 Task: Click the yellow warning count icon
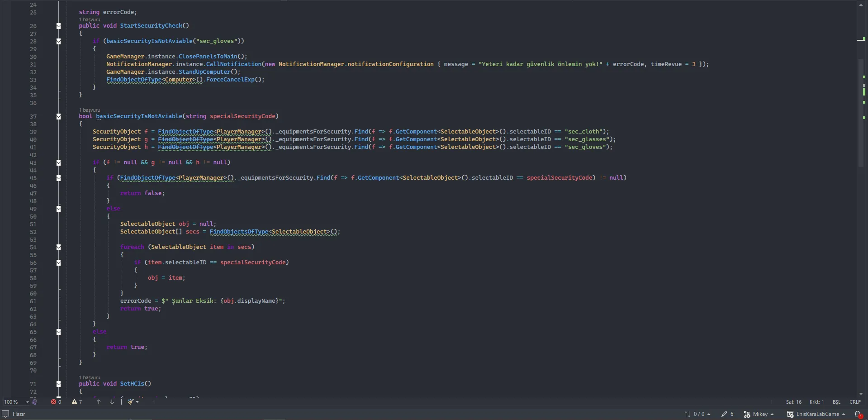(74, 402)
